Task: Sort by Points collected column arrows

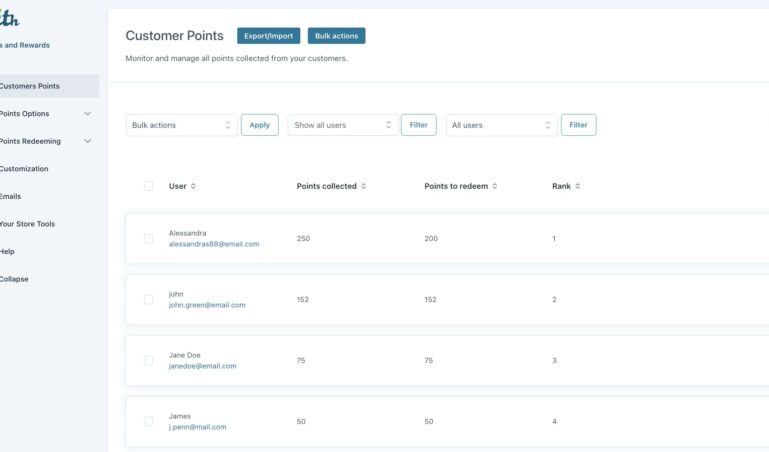Action: pyautogui.click(x=363, y=186)
